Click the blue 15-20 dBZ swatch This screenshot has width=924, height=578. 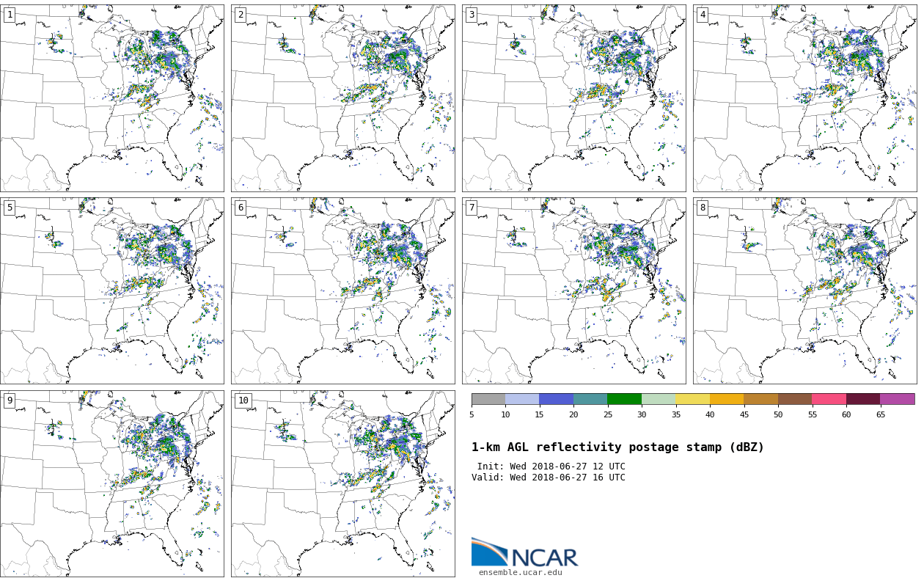(x=557, y=399)
